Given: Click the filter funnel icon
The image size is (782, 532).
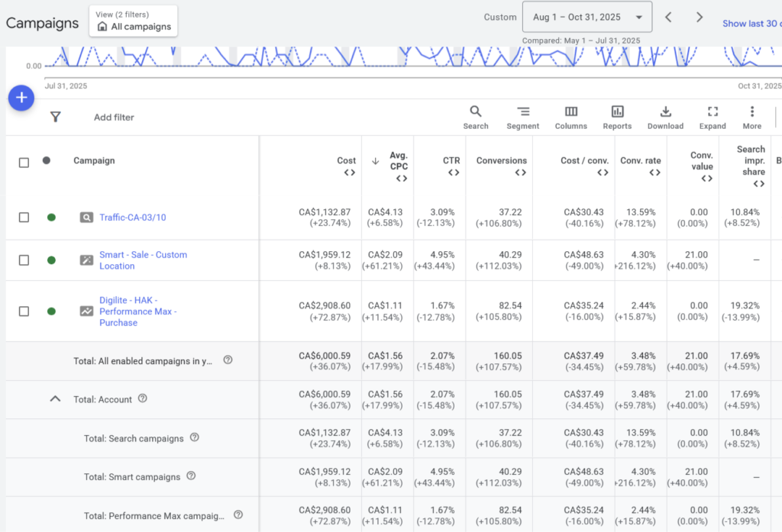Looking at the screenshot, I should [55, 117].
